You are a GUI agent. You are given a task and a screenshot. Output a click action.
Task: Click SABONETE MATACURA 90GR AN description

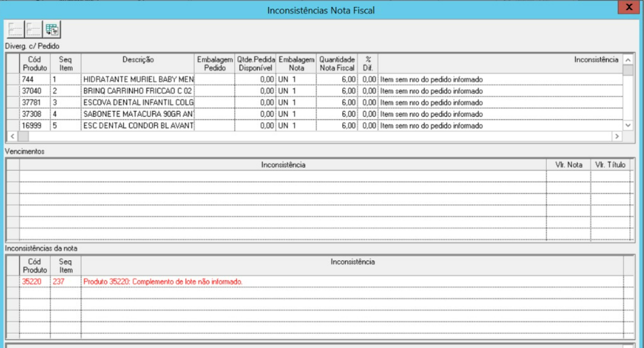(x=138, y=114)
